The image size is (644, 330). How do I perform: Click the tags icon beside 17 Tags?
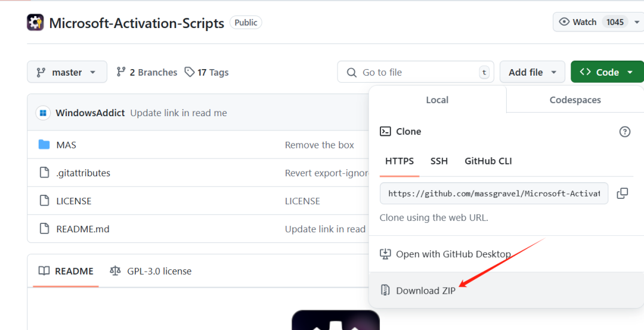pyautogui.click(x=190, y=72)
